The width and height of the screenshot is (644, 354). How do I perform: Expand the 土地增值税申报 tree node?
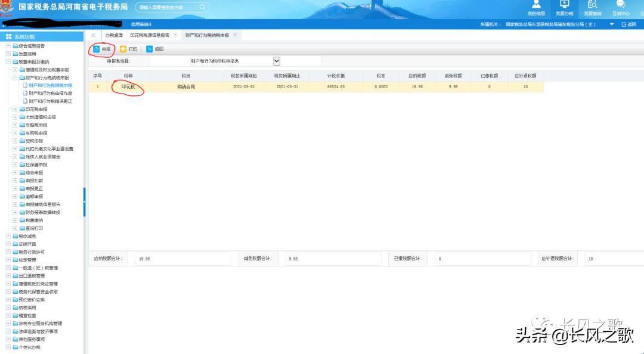15,117
